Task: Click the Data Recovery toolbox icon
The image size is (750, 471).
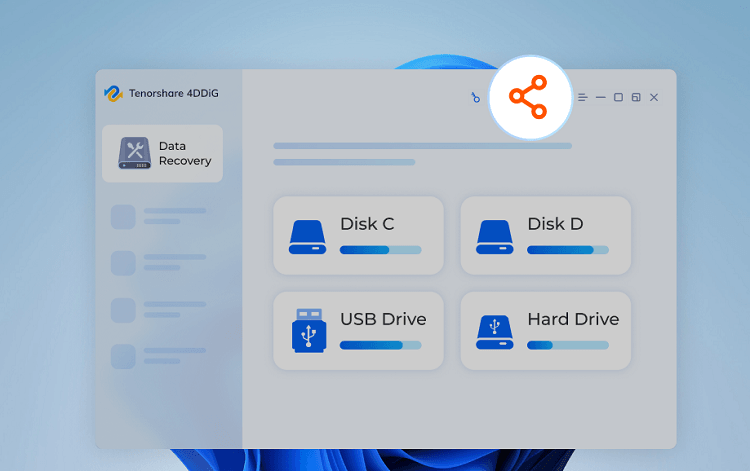Action: [x=134, y=153]
